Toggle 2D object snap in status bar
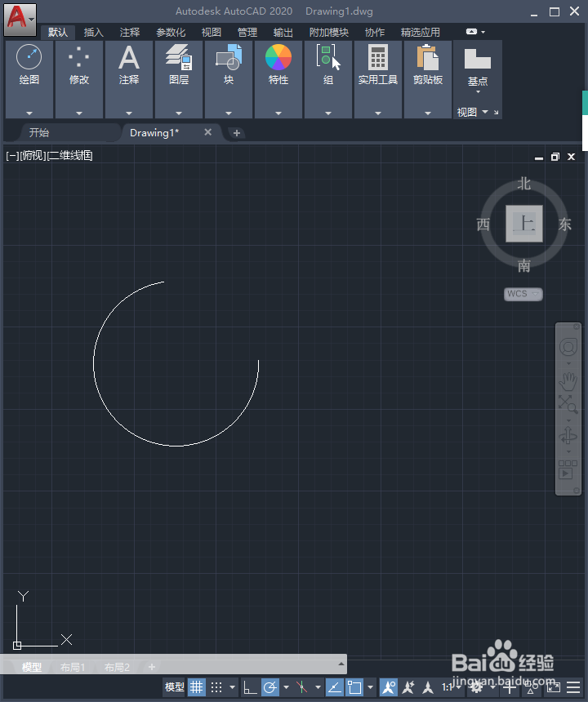Screen dimensions: 588x702 [355, 686]
